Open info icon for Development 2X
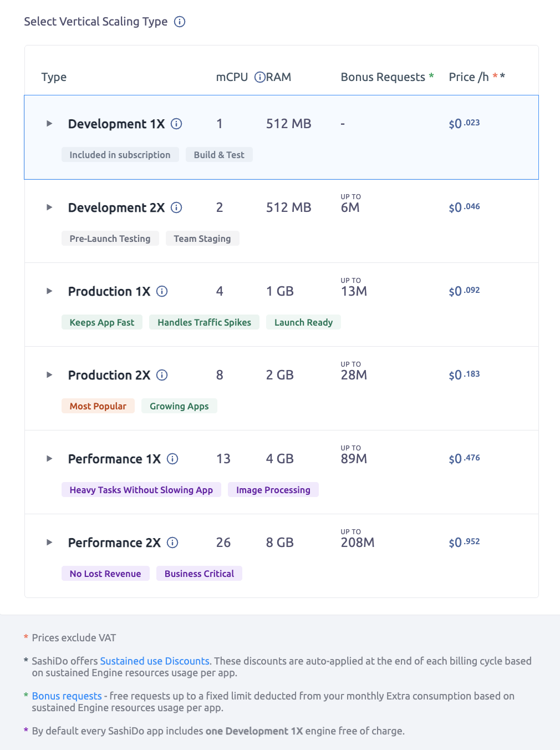This screenshot has width=560, height=750. 176,207
